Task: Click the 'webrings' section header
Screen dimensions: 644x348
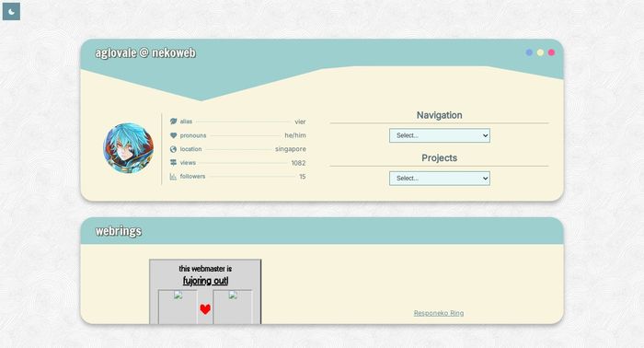Action: [x=119, y=231]
